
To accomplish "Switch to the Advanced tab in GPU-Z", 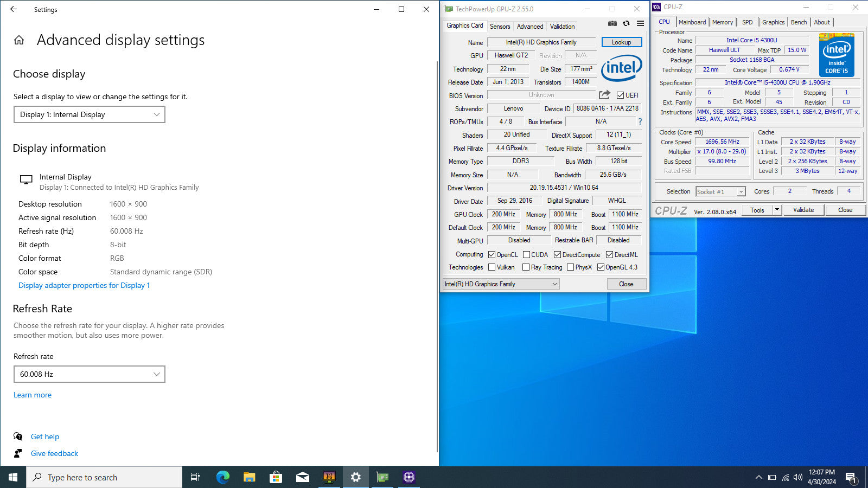I will click(x=530, y=26).
